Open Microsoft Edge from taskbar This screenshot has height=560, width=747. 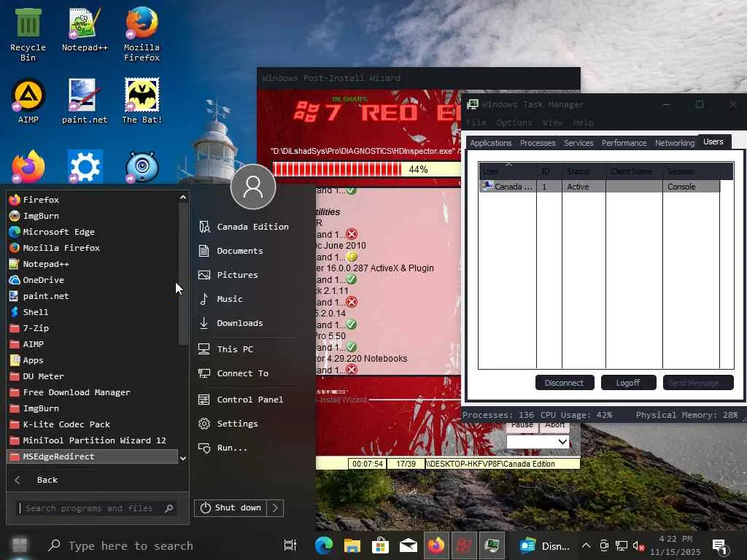pyautogui.click(x=324, y=545)
